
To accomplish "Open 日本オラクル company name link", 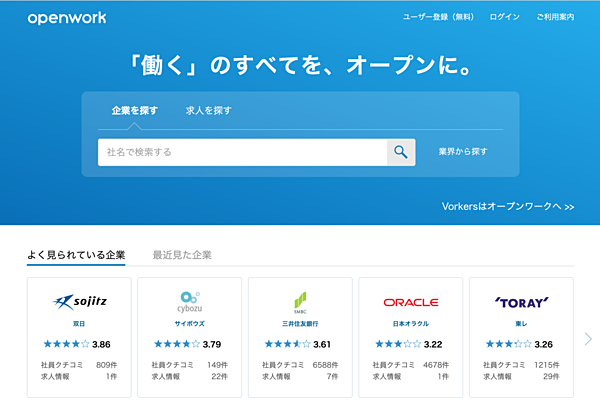I will (x=410, y=324).
